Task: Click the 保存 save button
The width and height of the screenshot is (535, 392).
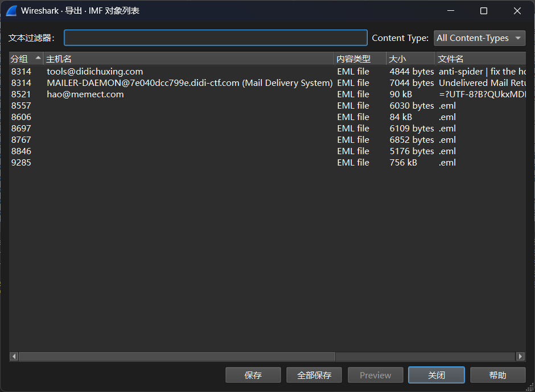Action: tap(253, 376)
